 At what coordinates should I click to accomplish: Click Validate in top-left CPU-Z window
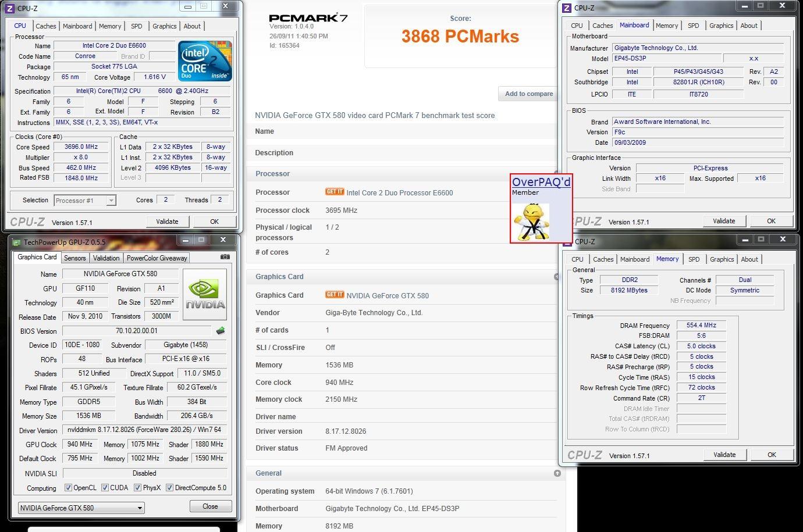coord(167,222)
